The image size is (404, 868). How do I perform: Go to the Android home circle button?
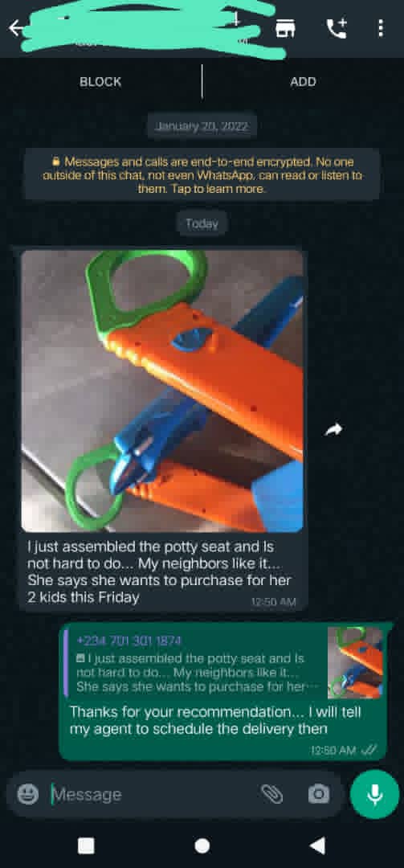(202, 845)
